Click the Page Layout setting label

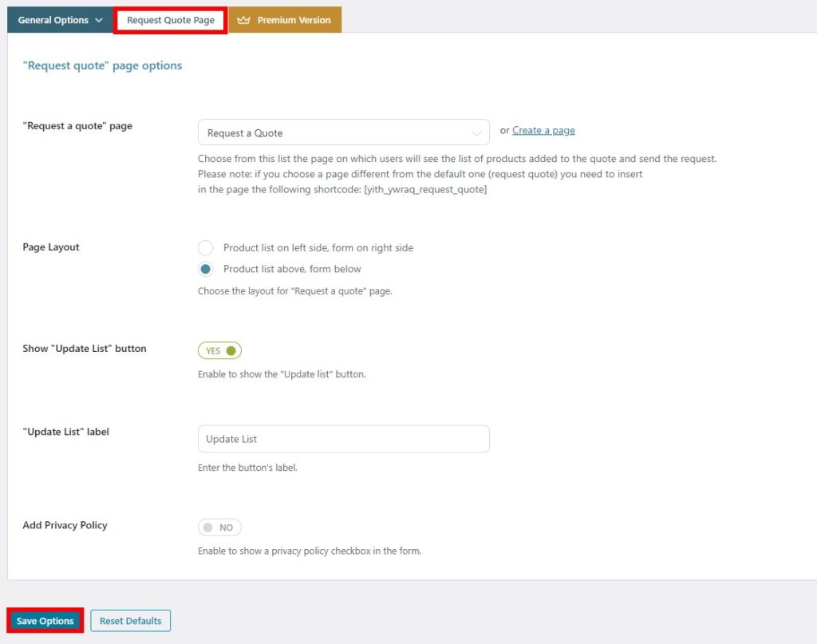pos(51,247)
